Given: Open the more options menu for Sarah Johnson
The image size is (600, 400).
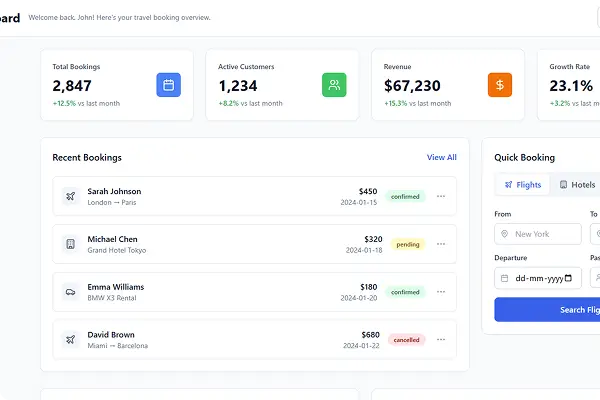Looking at the screenshot, I should (441, 196).
